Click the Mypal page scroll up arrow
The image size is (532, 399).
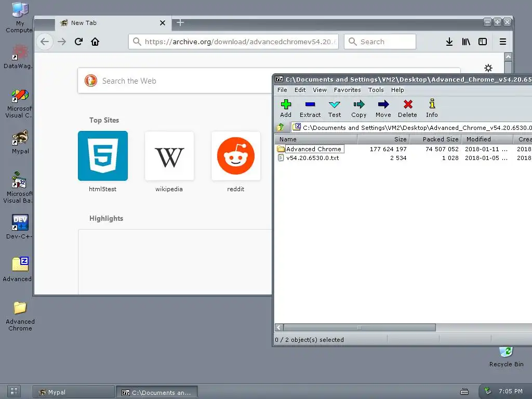pyautogui.click(x=508, y=57)
